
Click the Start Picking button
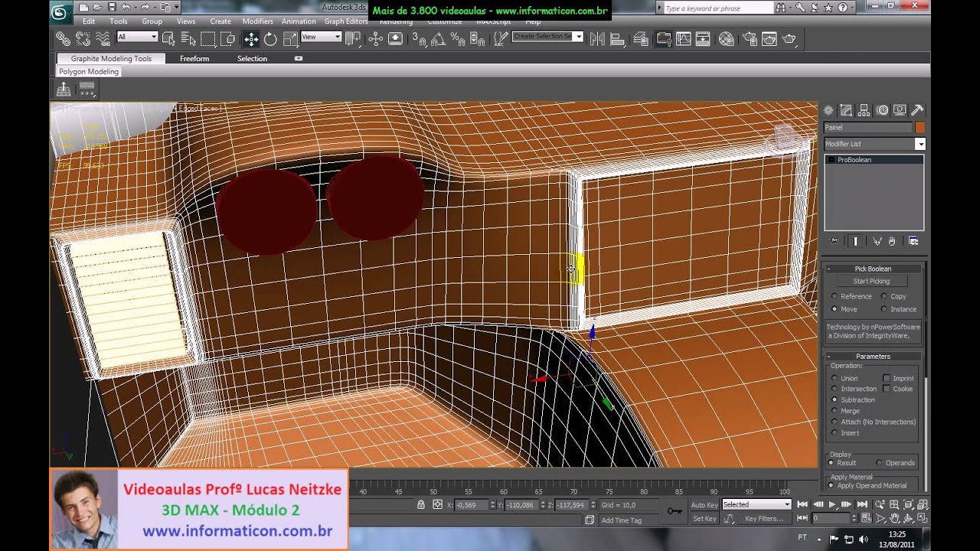pyautogui.click(x=871, y=282)
